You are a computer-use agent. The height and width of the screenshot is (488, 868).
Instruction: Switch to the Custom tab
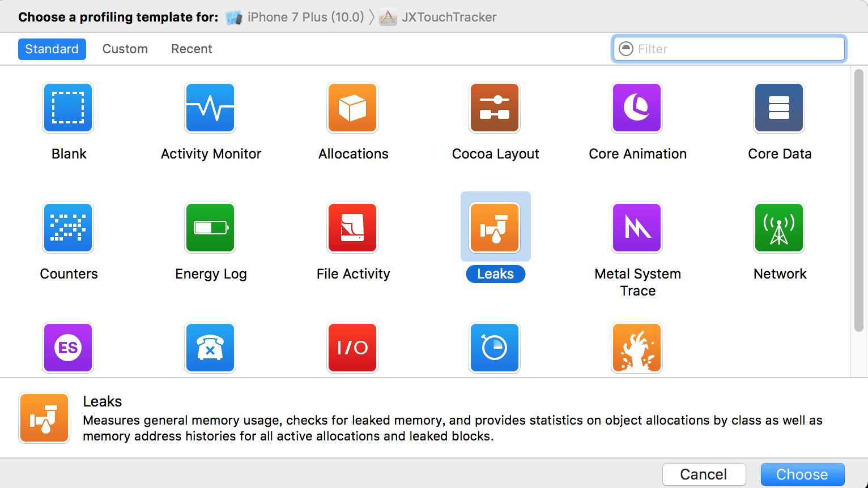coord(125,49)
